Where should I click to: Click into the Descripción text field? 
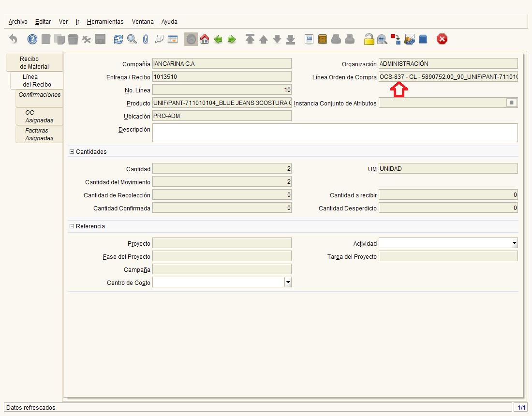coord(335,133)
